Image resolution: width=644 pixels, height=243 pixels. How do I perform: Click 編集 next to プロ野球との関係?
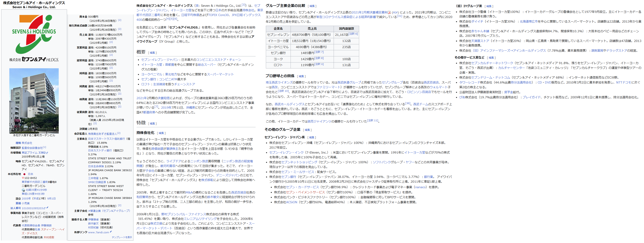[301, 76]
